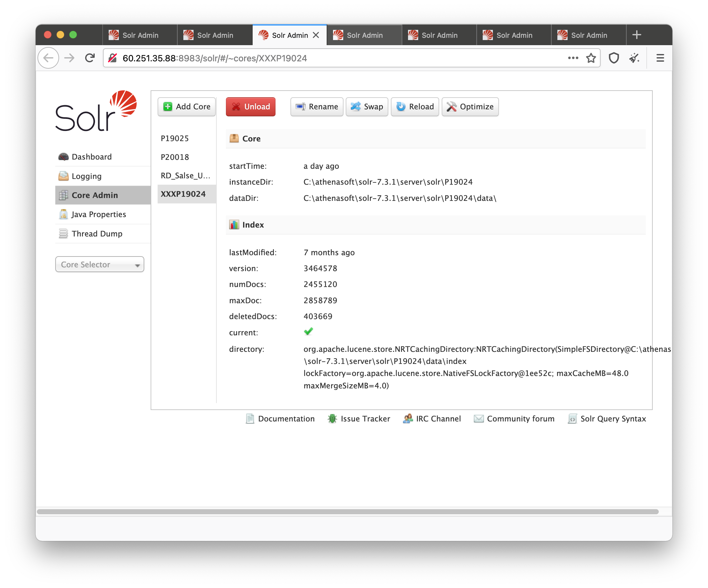Switch to the first Solr Admin tab
This screenshot has width=708, height=588.
coord(140,35)
